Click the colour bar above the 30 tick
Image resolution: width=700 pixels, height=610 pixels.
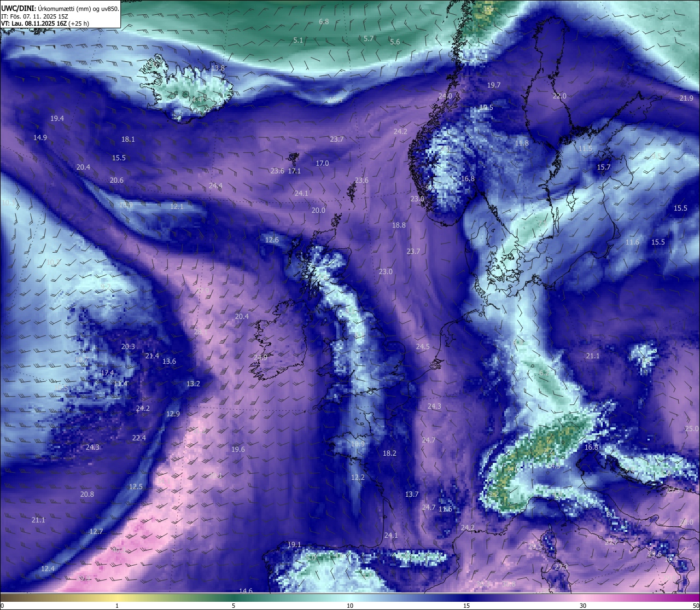(x=583, y=597)
